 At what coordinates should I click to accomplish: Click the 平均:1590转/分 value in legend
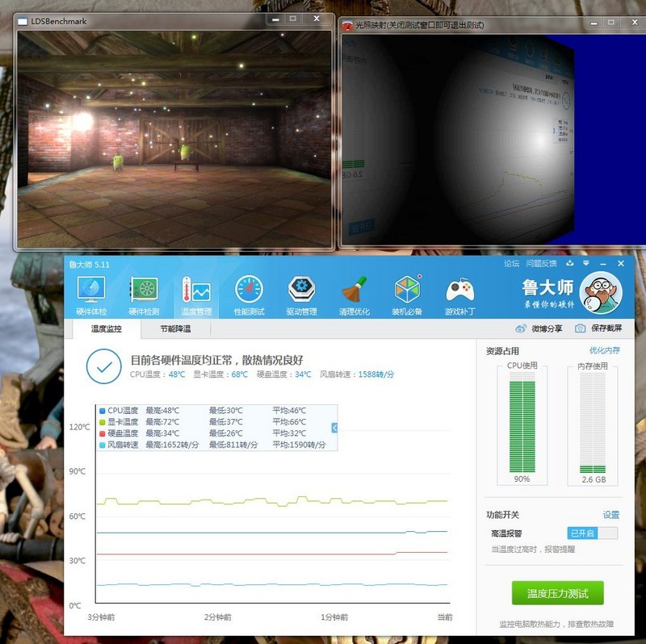click(299, 445)
